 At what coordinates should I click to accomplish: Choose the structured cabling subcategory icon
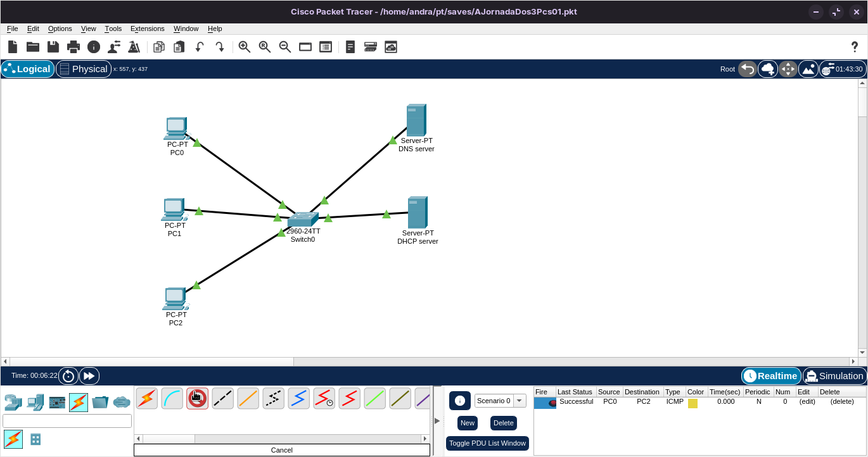35,439
